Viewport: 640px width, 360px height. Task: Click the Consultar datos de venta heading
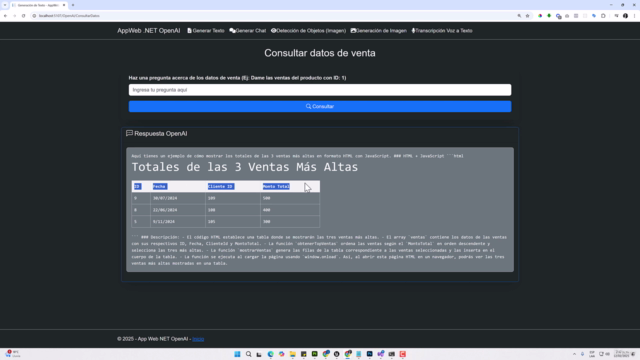(x=320, y=53)
